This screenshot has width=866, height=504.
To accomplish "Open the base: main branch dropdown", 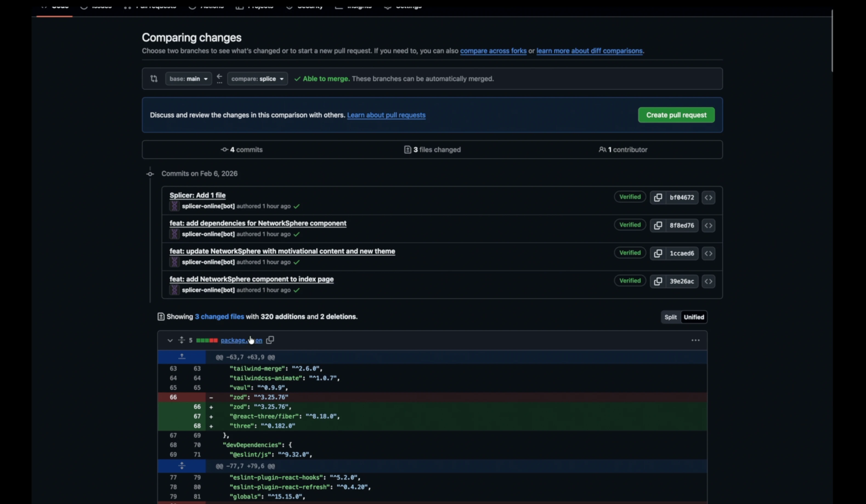I will click(188, 79).
